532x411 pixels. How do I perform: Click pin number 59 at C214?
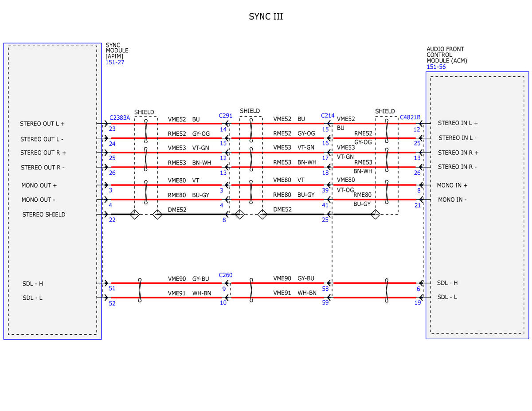(x=325, y=303)
